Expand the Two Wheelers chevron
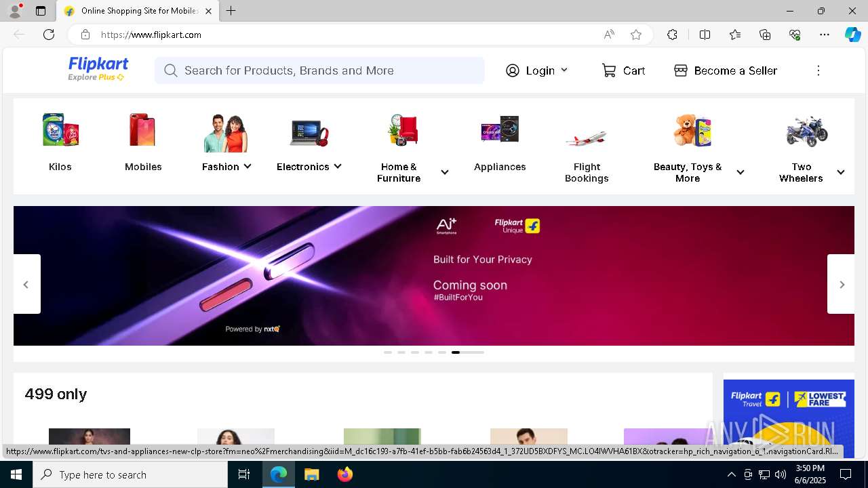The height and width of the screenshot is (488, 868). (841, 172)
